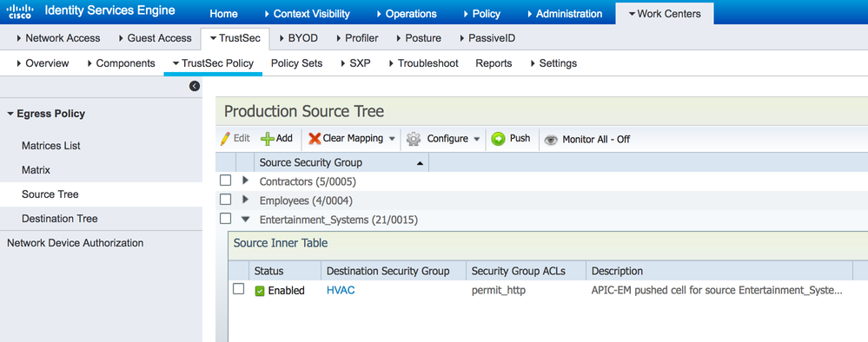The image size is (868, 342).
Task: Click the Configure gear icon
Action: [x=414, y=139]
